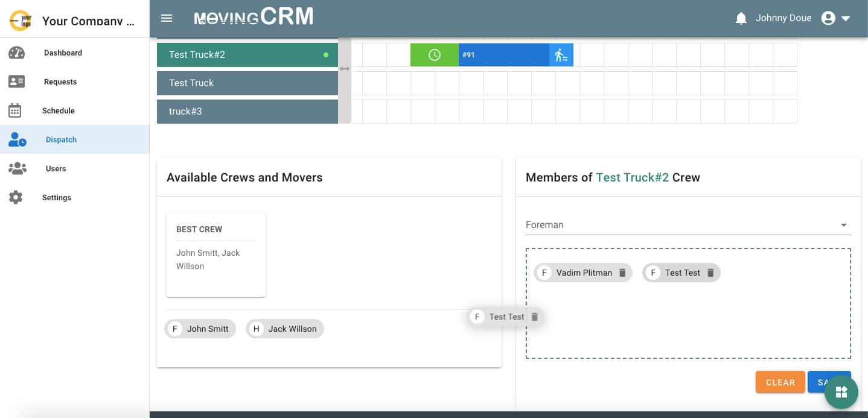
Task: Click the resize handle beside truck list
Action: point(344,69)
